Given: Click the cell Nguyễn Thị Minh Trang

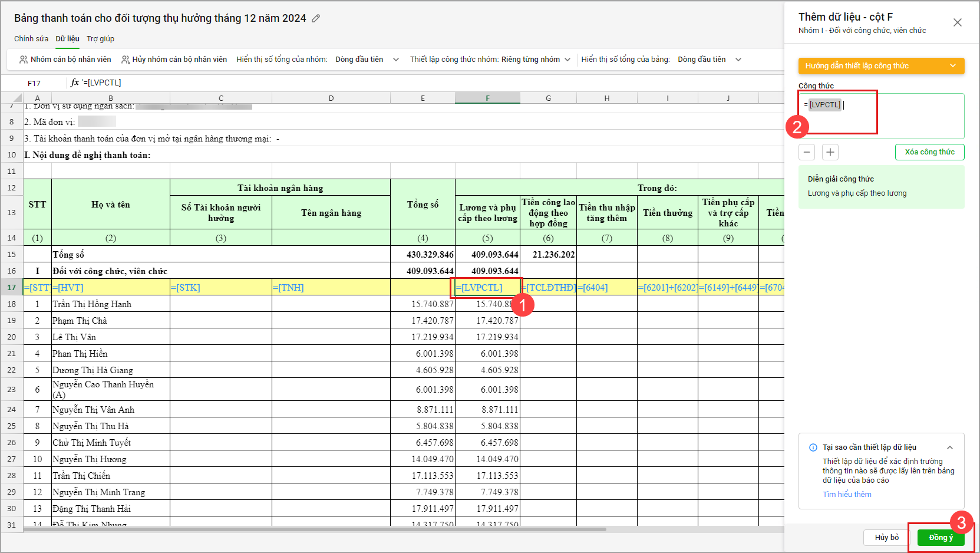Looking at the screenshot, I should click(x=111, y=492).
